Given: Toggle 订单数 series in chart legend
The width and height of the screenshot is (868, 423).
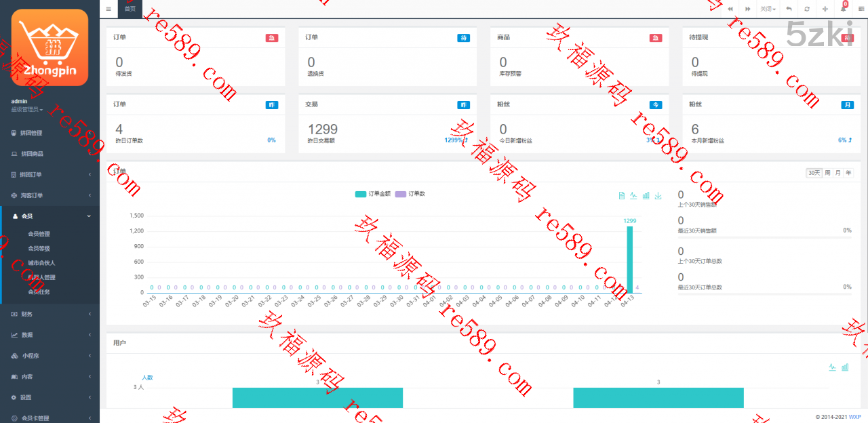Looking at the screenshot, I should coord(410,194).
